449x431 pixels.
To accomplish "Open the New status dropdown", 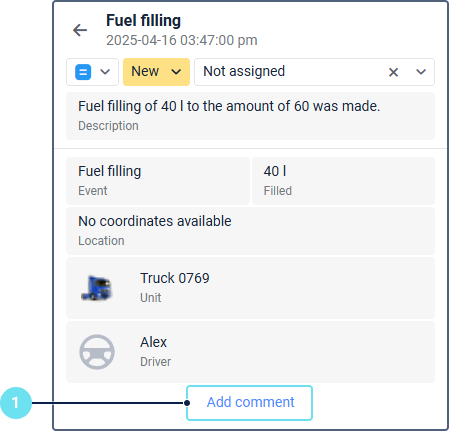I will pyautogui.click(x=156, y=72).
